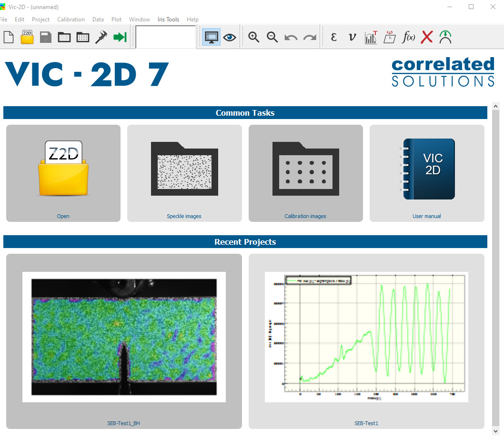
Task: Click the undo arrow icon
Action: coord(291,38)
